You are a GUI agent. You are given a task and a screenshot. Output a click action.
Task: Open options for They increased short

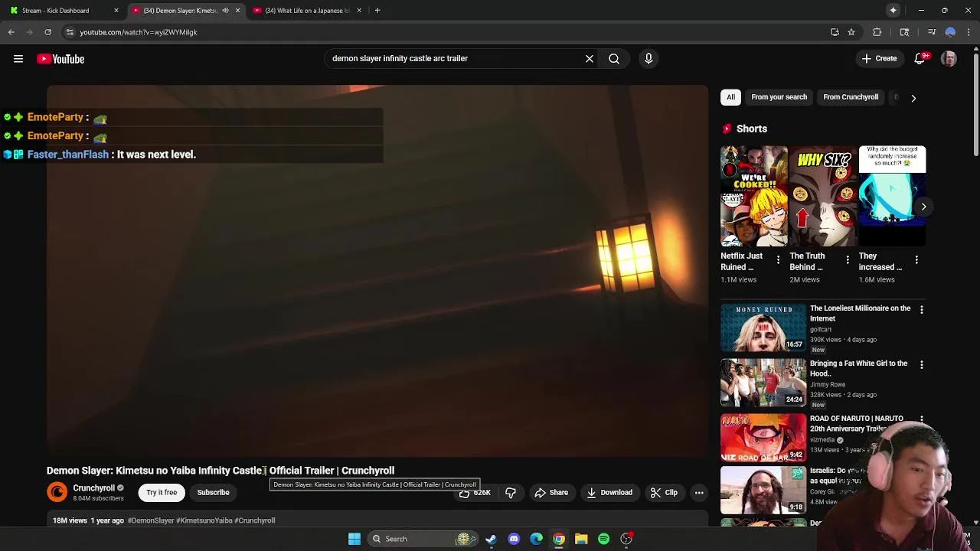tap(916, 260)
